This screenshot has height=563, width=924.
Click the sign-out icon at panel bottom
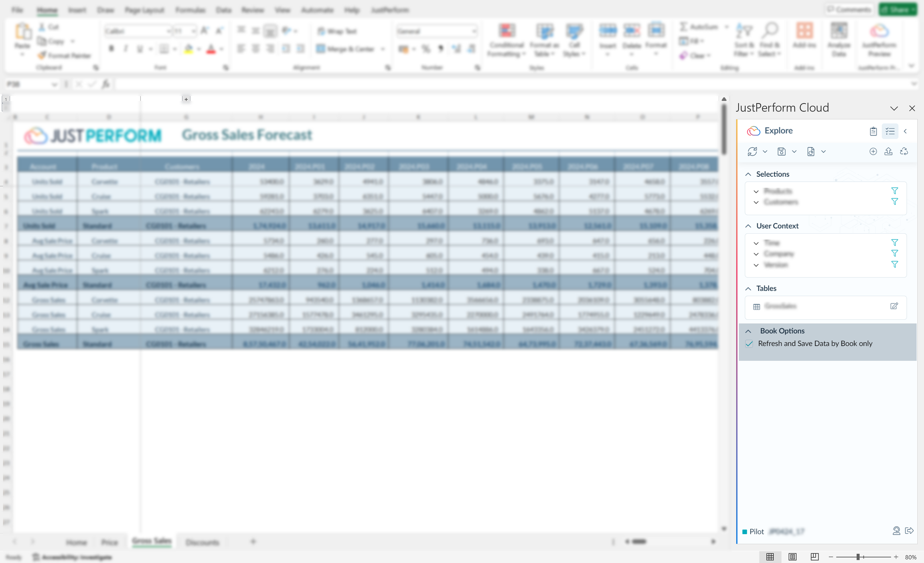pos(909,531)
